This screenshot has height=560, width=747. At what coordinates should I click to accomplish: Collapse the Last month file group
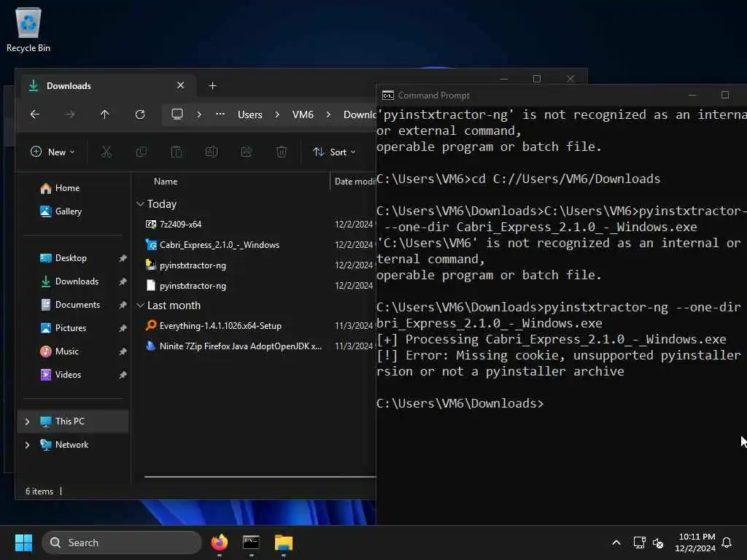pyautogui.click(x=140, y=306)
